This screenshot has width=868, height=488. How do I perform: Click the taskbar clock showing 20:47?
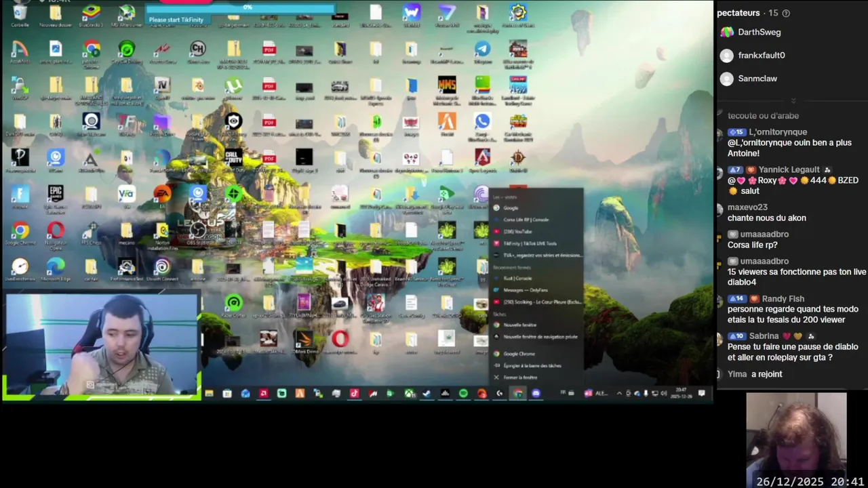682,393
